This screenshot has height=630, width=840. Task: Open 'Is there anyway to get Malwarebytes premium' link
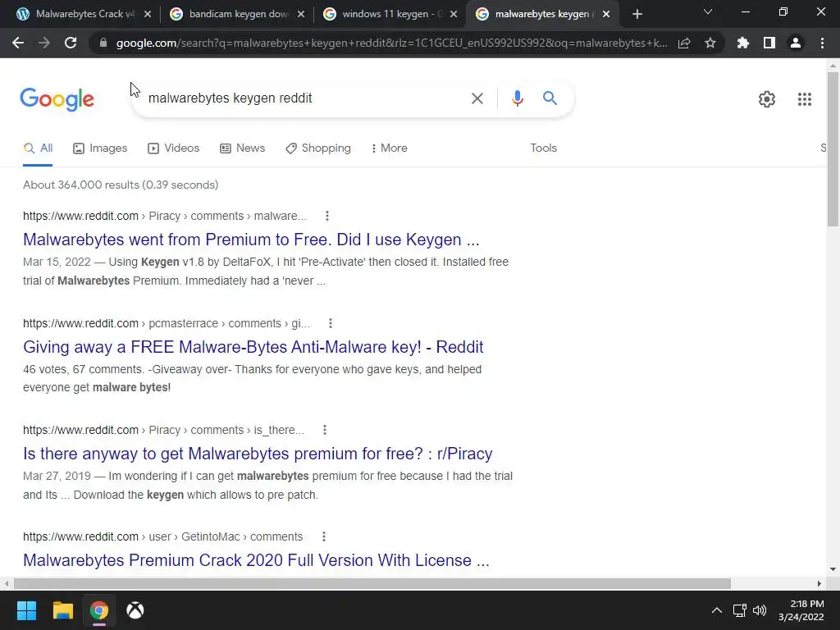(258, 454)
